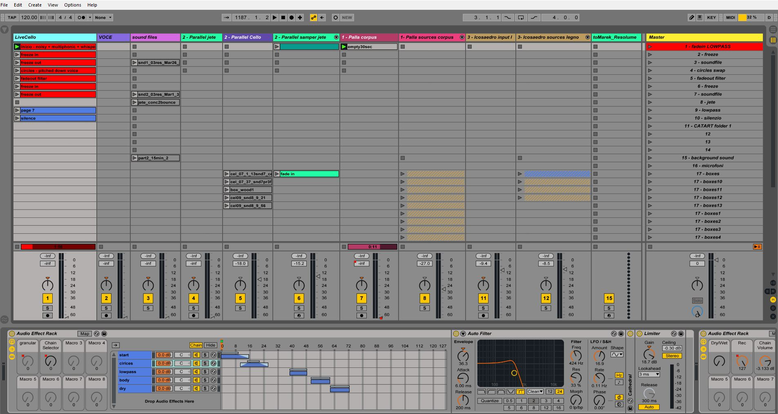Viewport: 778px width, 414px height.
Task: Click the Map button in Audio Effect Rack
Action: [x=84, y=333]
